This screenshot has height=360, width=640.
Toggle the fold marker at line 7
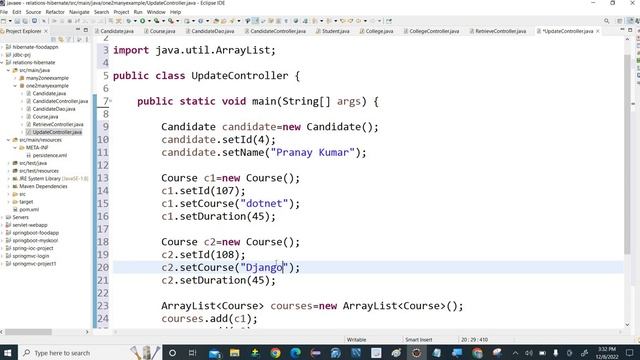coord(111,101)
